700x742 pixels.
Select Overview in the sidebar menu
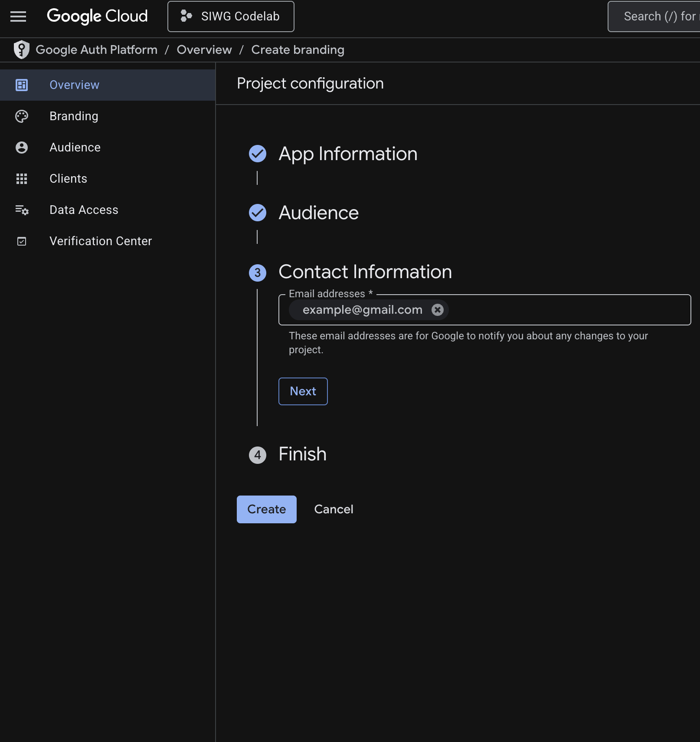tap(74, 85)
